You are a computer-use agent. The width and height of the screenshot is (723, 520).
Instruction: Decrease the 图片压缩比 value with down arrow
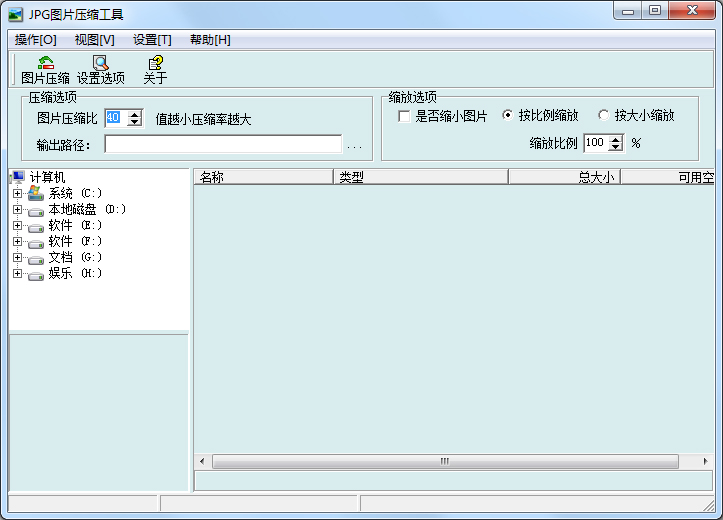(134, 122)
